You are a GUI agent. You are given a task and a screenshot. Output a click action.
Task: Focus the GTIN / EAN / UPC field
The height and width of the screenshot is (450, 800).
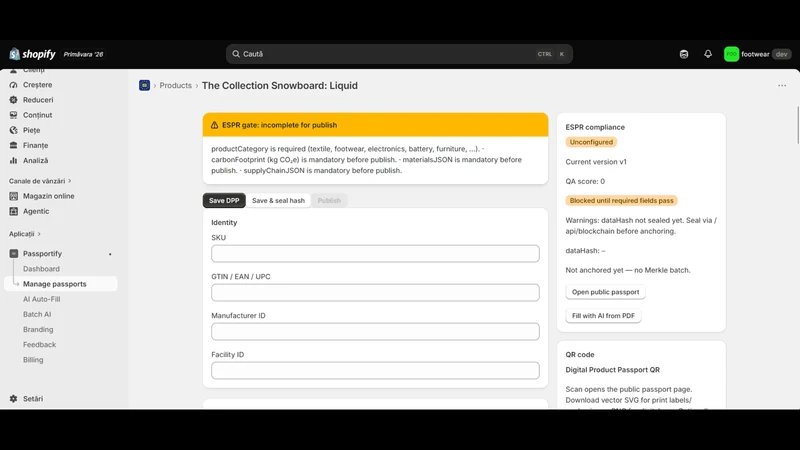375,292
